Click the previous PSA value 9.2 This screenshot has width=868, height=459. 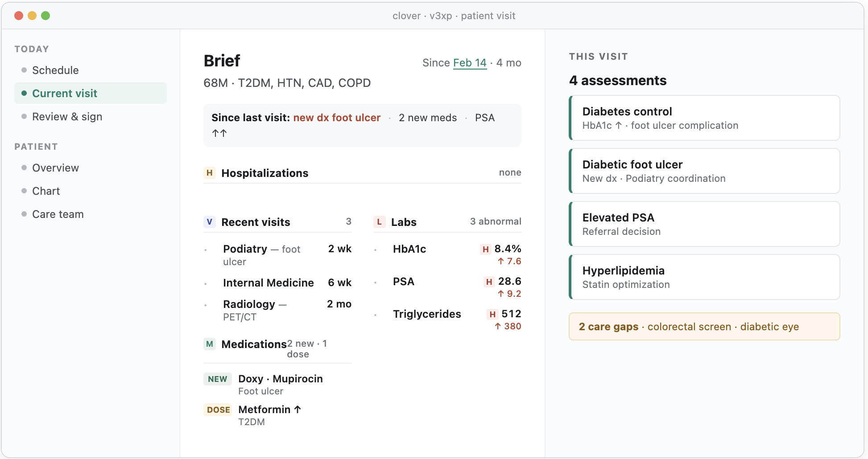[509, 294]
